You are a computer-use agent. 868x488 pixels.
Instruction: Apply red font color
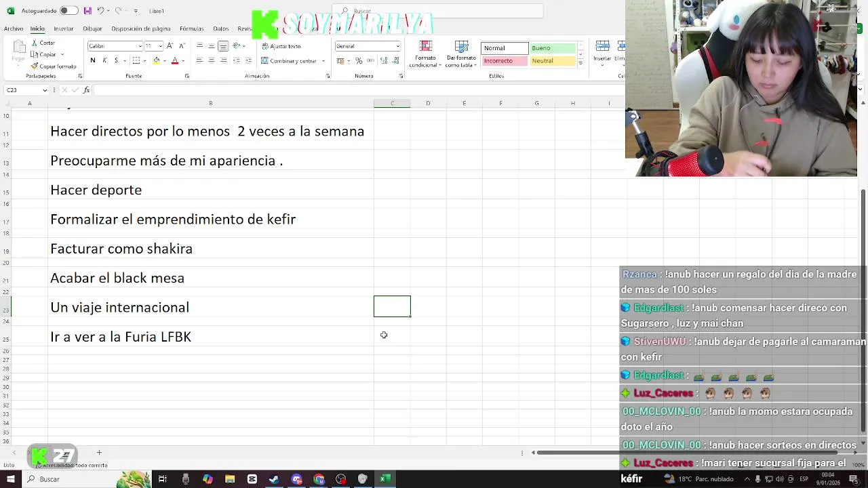click(175, 60)
